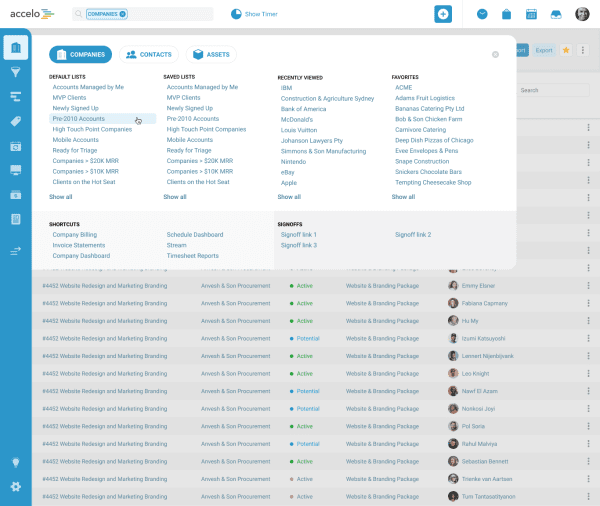Image resolution: width=600 pixels, height=506 pixels.
Task: Open the Companies module in the sidebar
Action: [x=16, y=48]
